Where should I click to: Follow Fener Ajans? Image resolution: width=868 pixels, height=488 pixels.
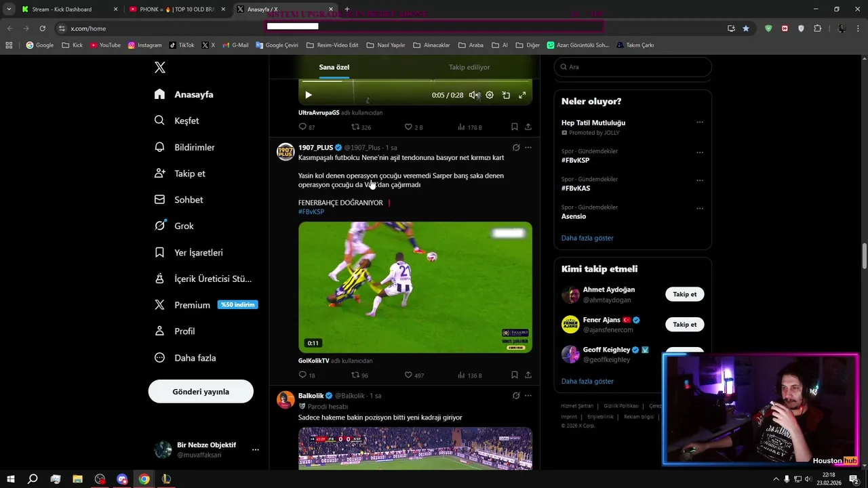(x=685, y=325)
